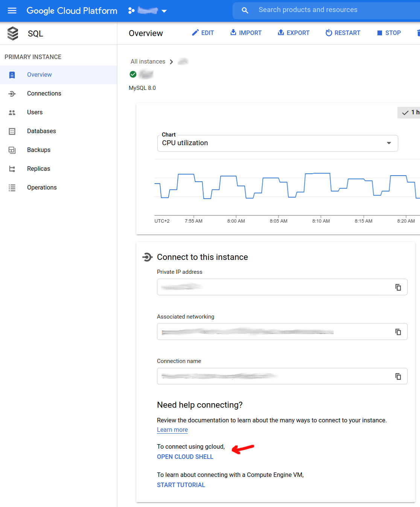This screenshot has width=420, height=507.
Task: Click OPEN CLOUD SHELL
Action: [x=185, y=457]
